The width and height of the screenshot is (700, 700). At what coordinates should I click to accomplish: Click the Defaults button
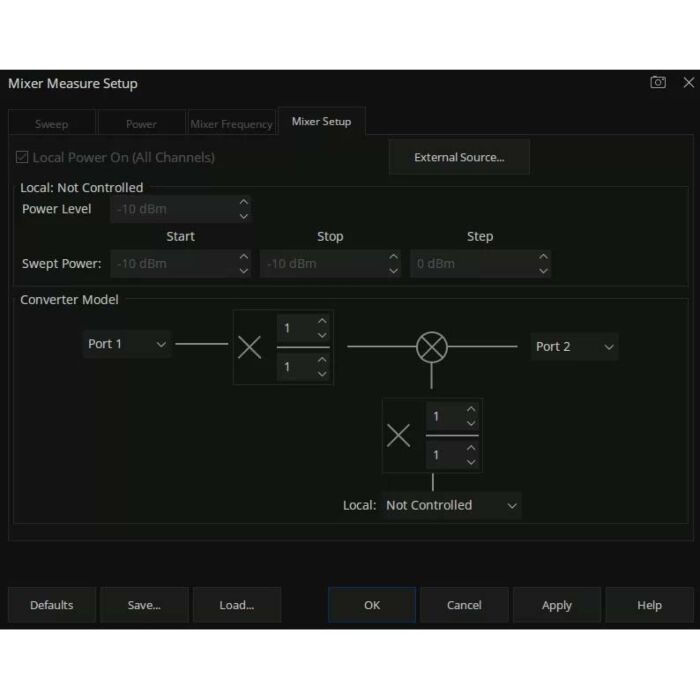pos(52,605)
